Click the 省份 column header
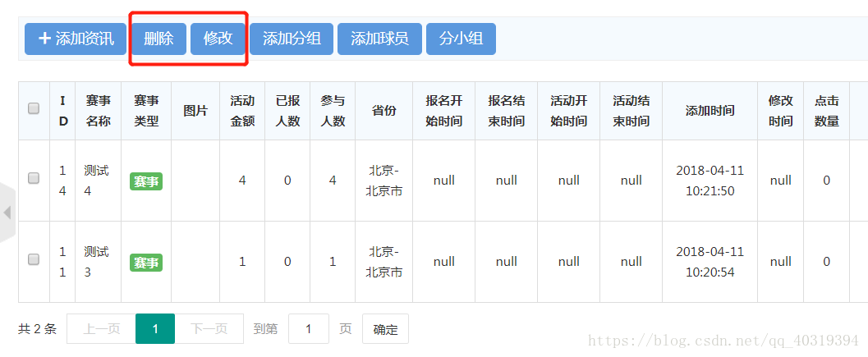 tap(383, 111)
